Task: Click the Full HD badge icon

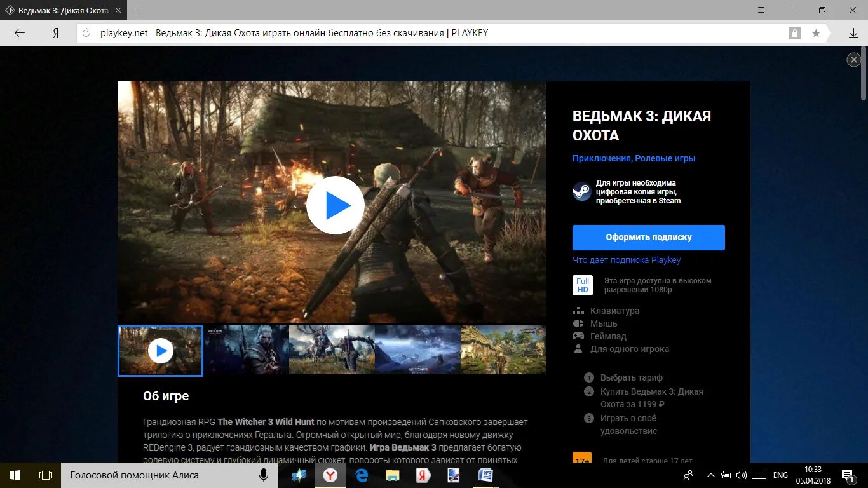Action: 583,285
